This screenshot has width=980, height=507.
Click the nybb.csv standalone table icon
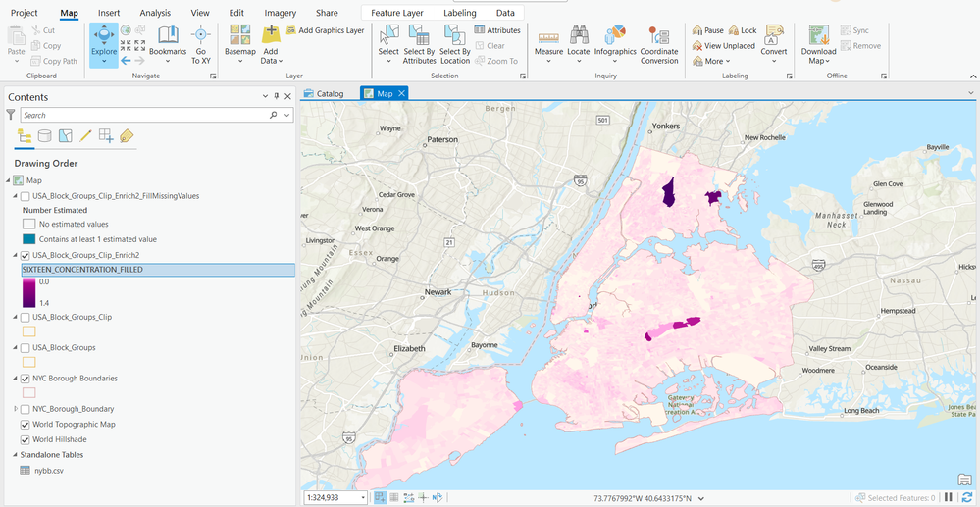click(x=25, y=470)
